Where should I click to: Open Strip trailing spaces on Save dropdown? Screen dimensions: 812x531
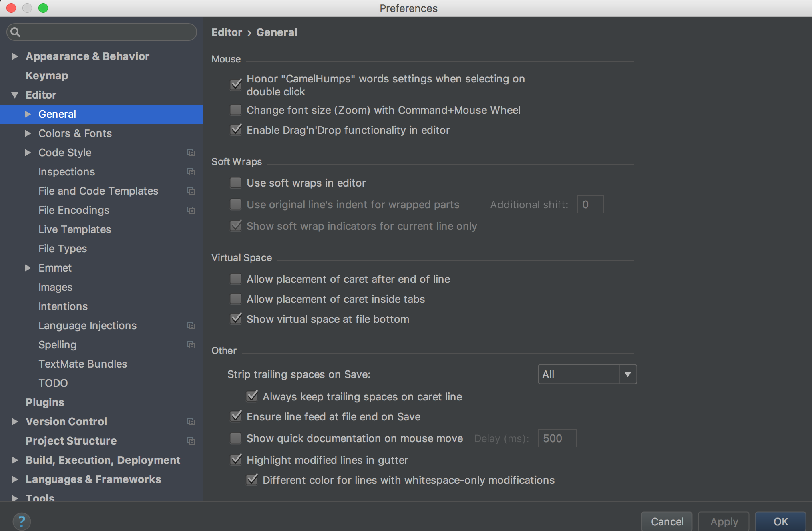tap(587, 374)
